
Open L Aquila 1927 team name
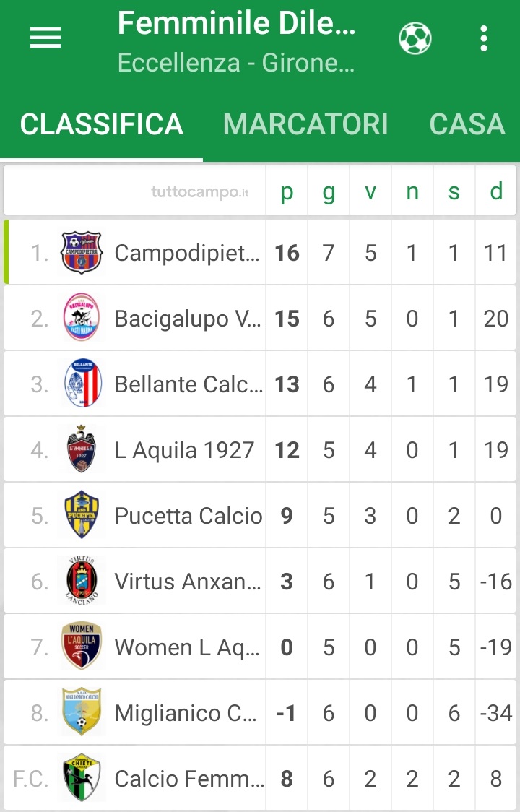coord(184,449)
